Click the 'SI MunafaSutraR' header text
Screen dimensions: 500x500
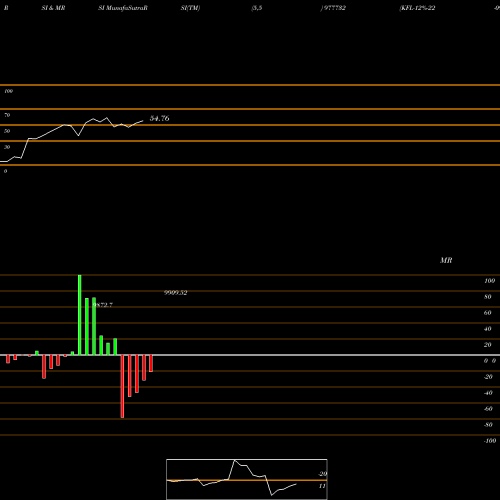click(123, 8)
